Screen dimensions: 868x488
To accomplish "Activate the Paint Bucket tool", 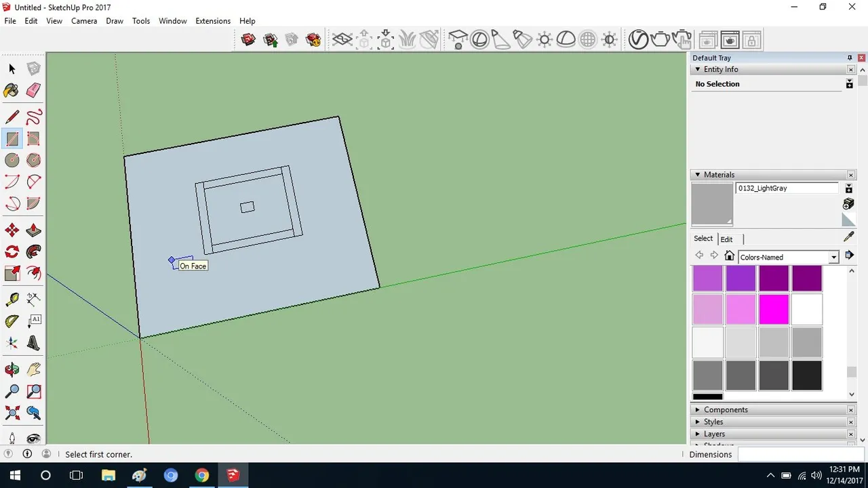I will pyautogui.click(x=12, y=90).
